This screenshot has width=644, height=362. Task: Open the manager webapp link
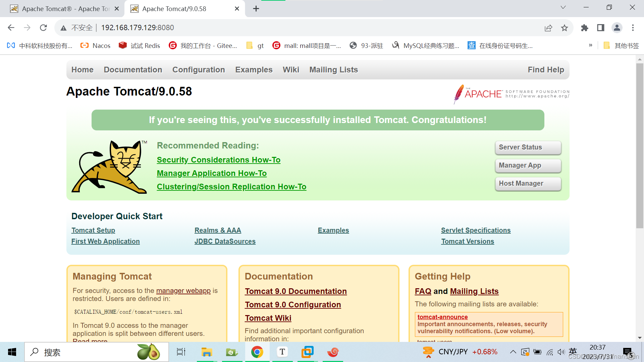[183, 291]
